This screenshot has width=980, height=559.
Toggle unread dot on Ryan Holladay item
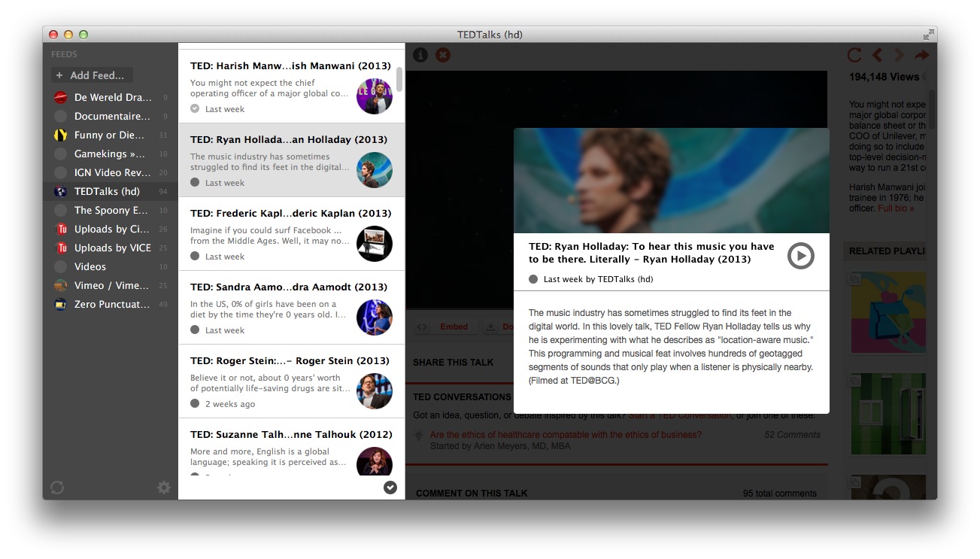click(195, 182)
